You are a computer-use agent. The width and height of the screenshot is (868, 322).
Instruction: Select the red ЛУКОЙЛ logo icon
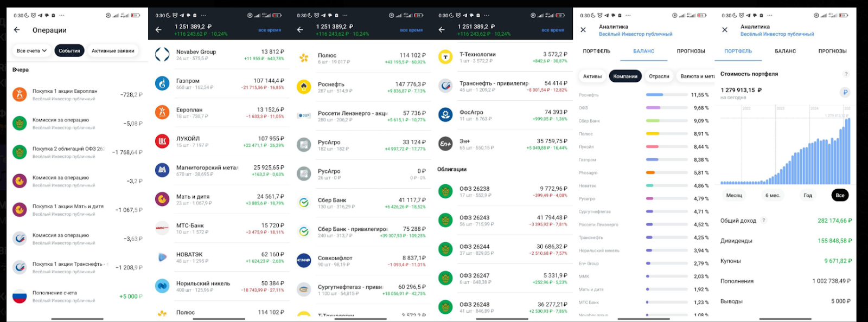pos(162,141)
